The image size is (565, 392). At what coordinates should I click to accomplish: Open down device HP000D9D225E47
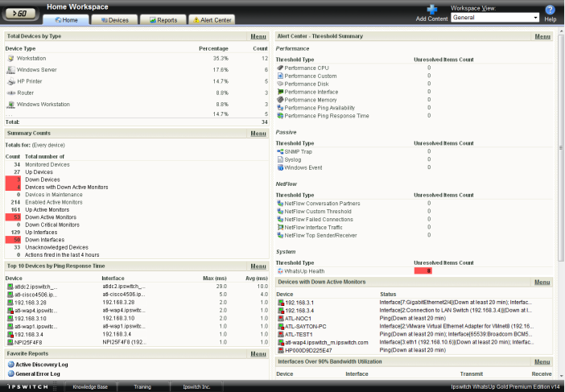pyautogui.click(x=308, y=350)
